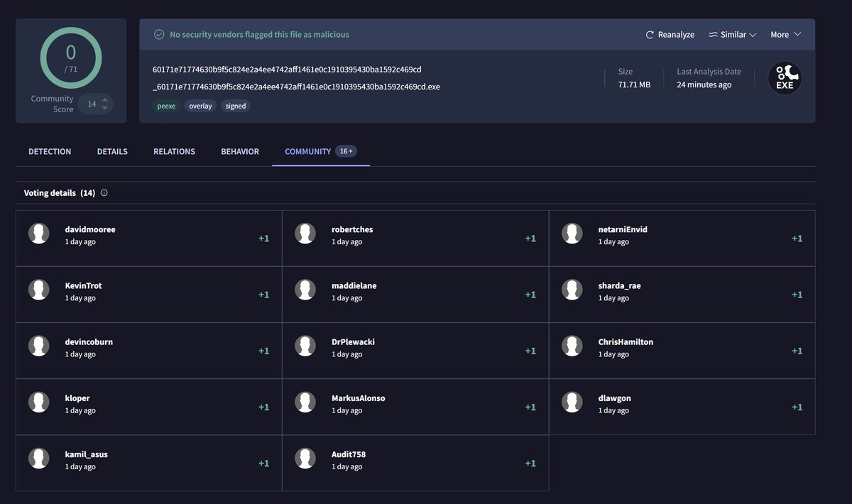Click robertches's avatar icon

[305, 234]
